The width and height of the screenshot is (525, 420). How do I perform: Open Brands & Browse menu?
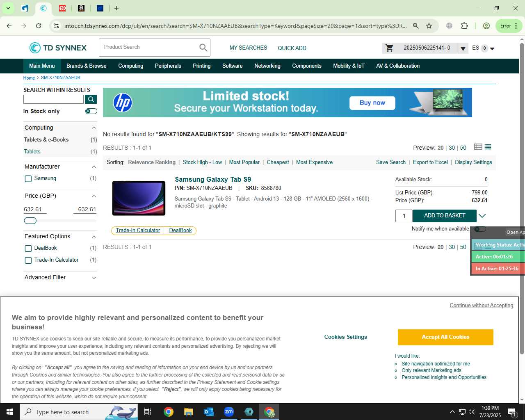click(87, 66)
